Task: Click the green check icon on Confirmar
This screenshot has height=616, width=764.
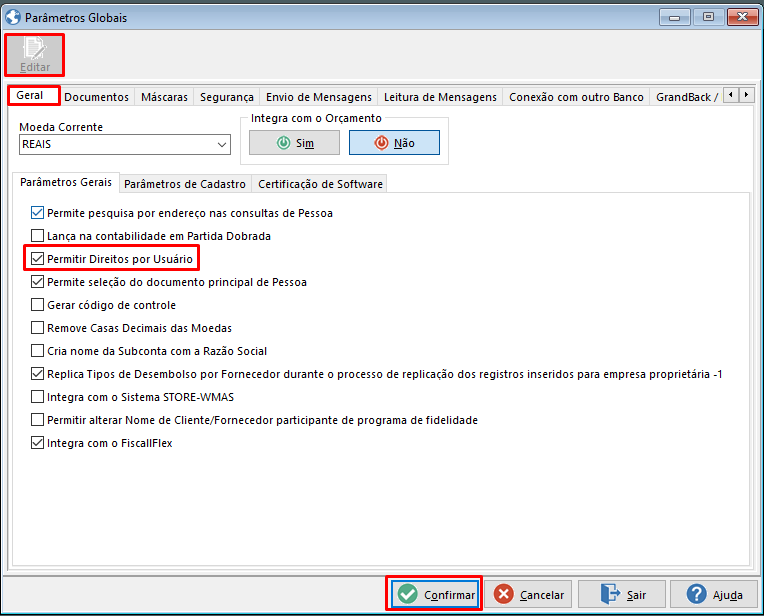Action: [407, 594]
